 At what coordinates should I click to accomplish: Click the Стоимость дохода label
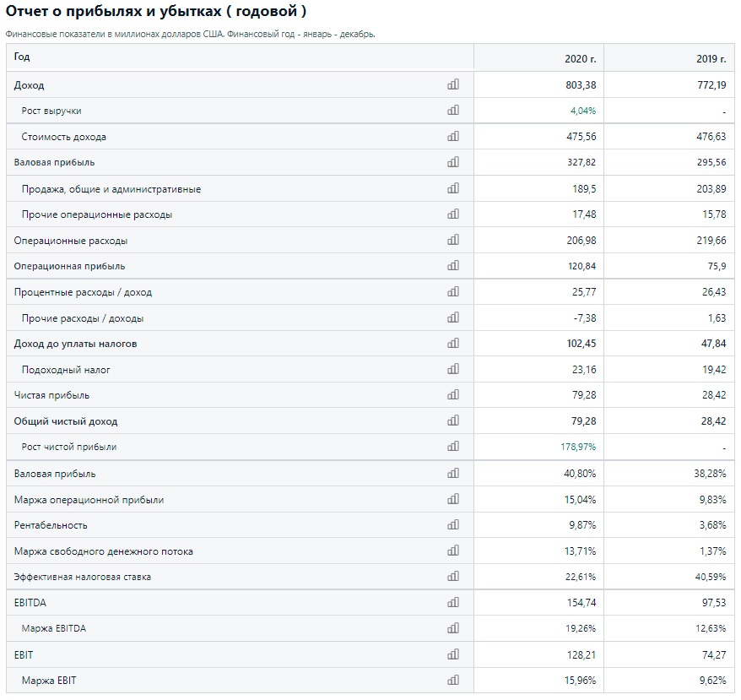[x=64, y=137]
